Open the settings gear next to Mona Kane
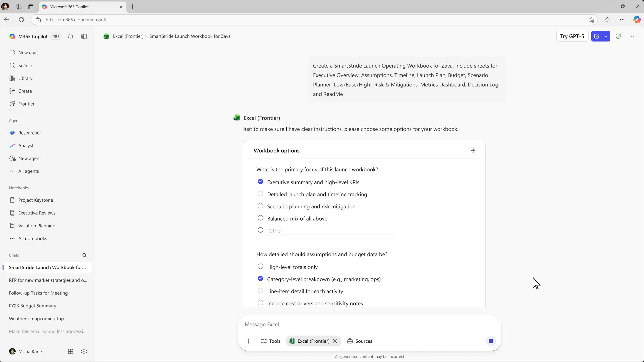 coord(84,351)
